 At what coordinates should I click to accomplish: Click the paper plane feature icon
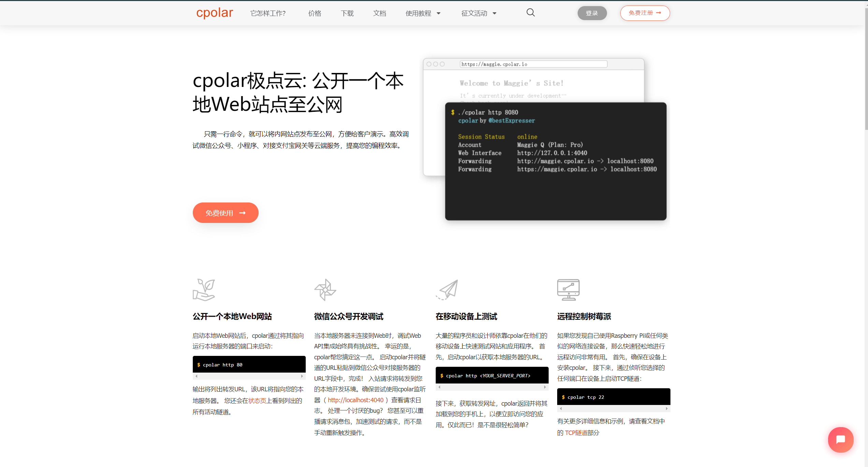coord(447,290)
